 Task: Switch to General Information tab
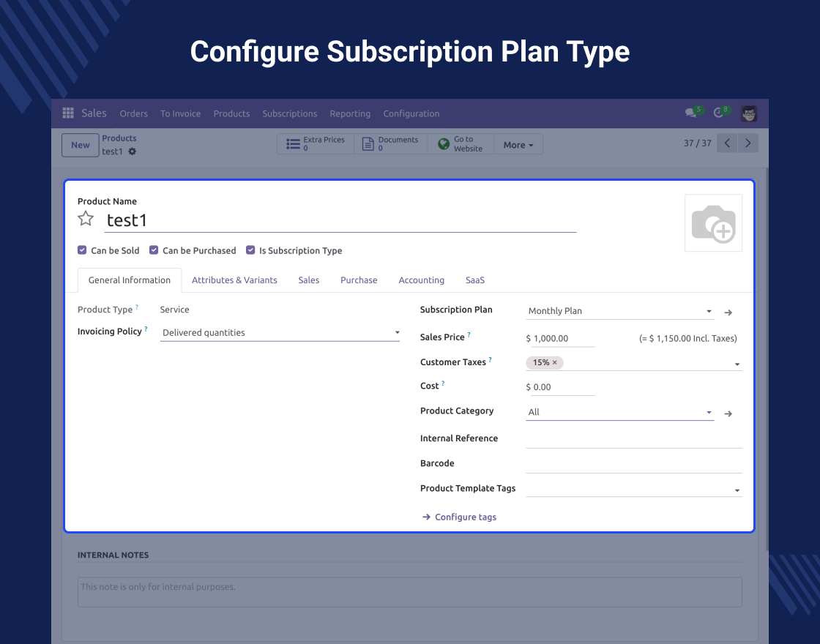coord(129,280)
